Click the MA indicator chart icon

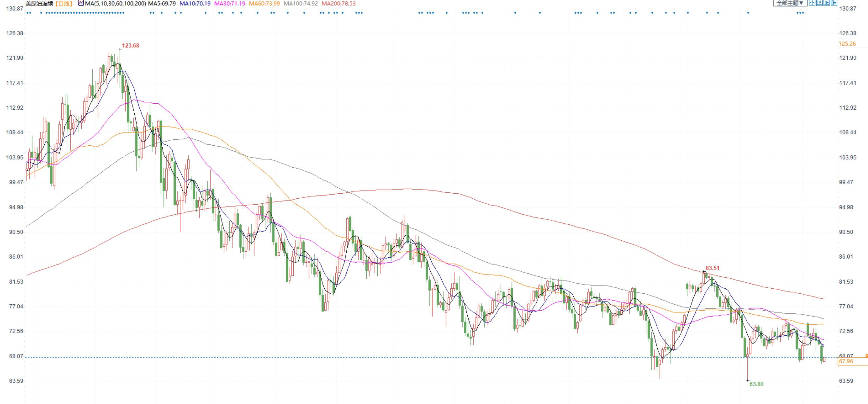pos(81,3)
